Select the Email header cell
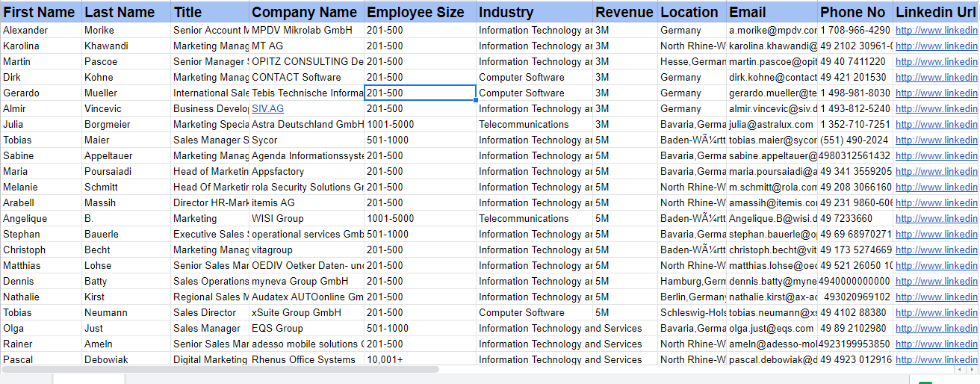Image resolution: width=980 pixels, height=384 pixels. pyautogui.click(x=772, y=12)
